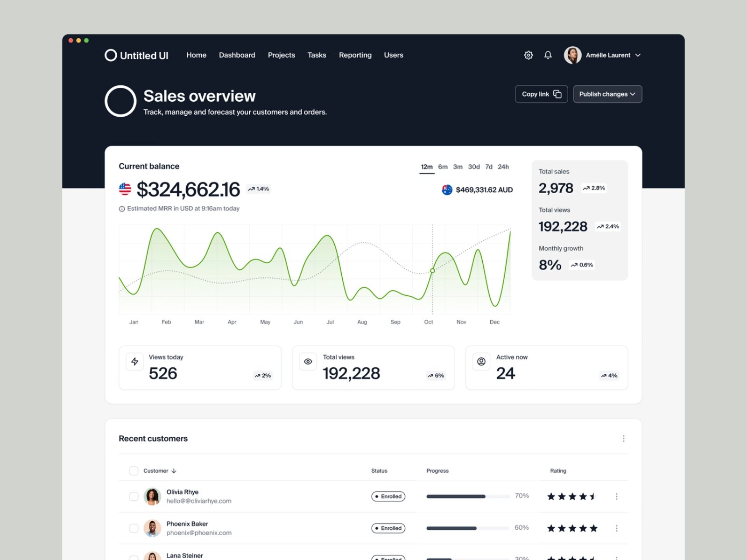Click the Progress column header
The width and height of the screenshot is (747, 560).
(x=437, y=471)
